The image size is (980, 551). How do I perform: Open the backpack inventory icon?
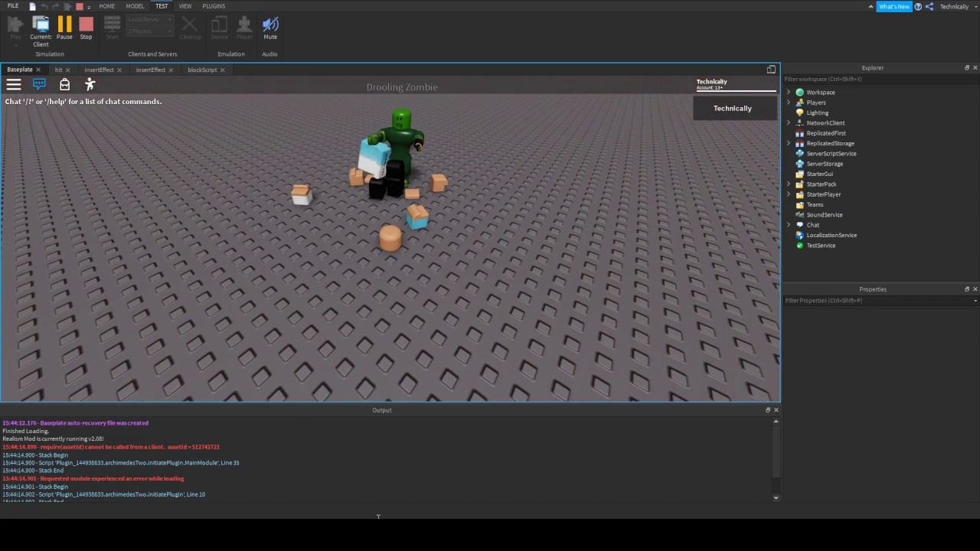click(64, 84)
